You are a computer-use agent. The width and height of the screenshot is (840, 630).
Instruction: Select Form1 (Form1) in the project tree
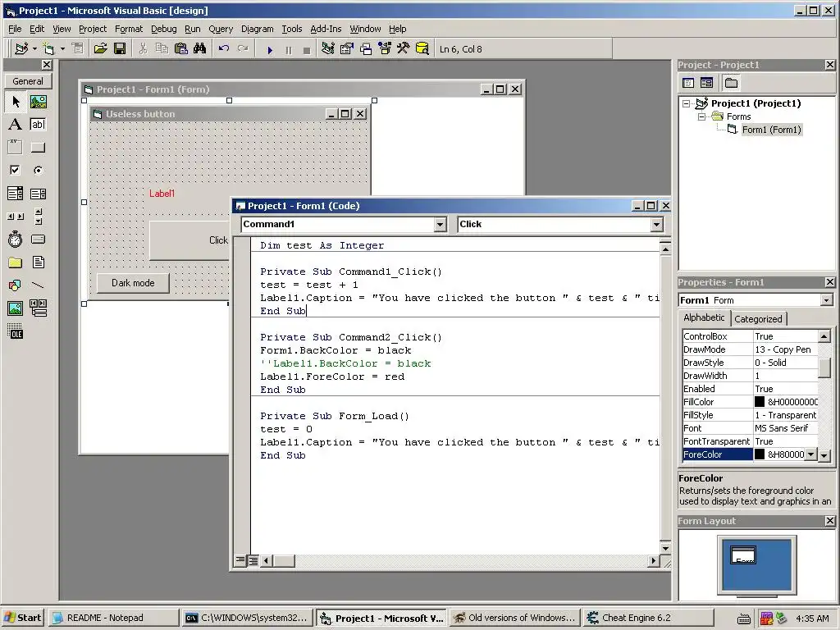coord(771,130)
